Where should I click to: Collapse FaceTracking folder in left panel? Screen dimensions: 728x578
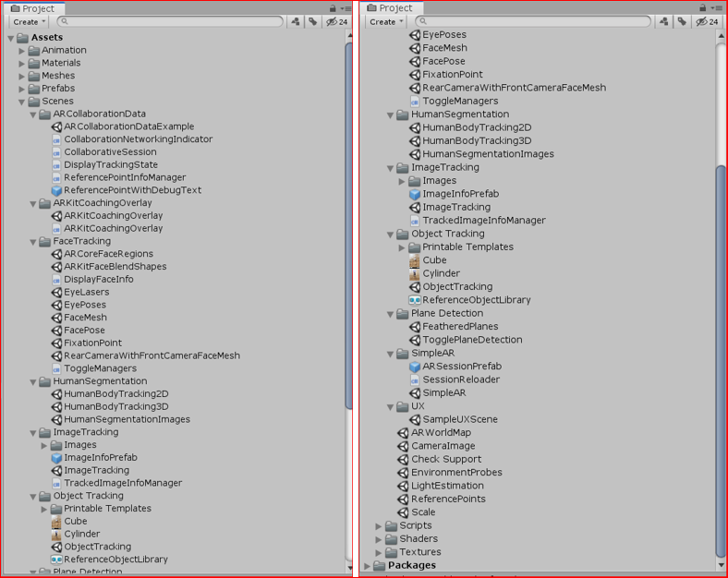coord(33,242)
